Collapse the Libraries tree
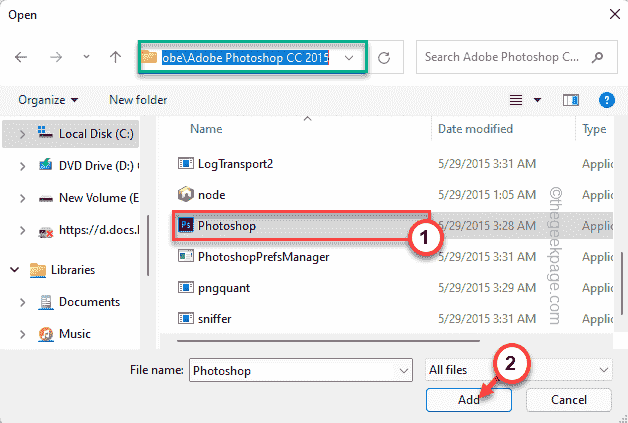Image resolution: width=628 pixels, height=423 pixels. [x=14, y=270]
